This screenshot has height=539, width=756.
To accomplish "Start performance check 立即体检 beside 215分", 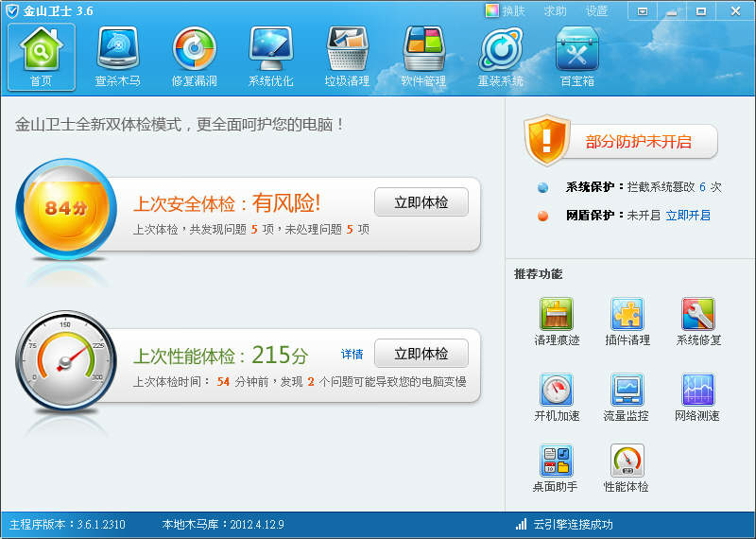I will 421,354.
